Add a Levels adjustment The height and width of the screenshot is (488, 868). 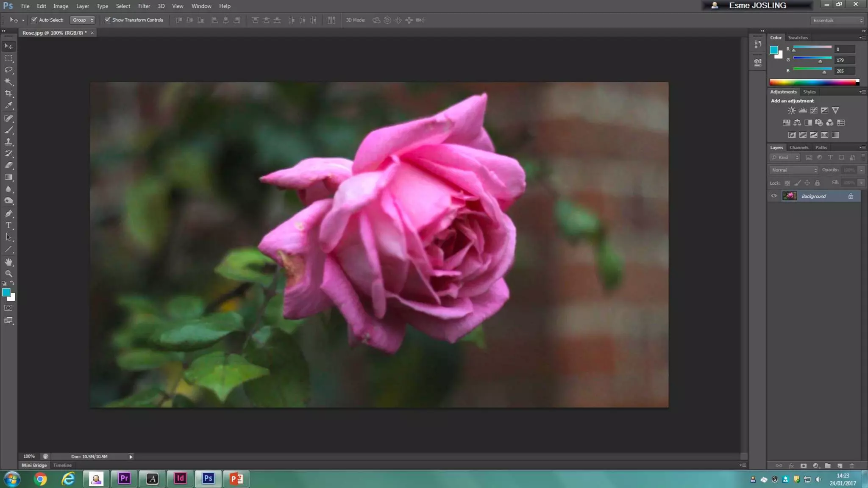pyautogui.click(x=803, y=111)
